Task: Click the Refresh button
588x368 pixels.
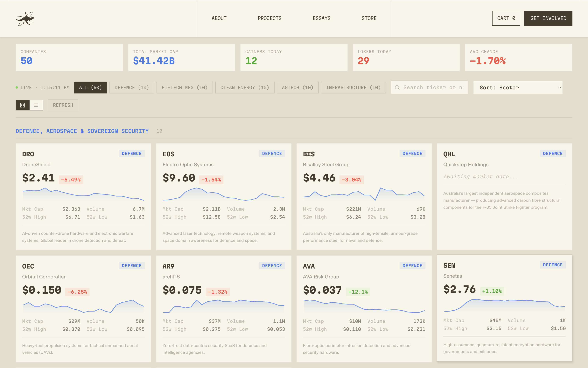Action: (63, 105)
